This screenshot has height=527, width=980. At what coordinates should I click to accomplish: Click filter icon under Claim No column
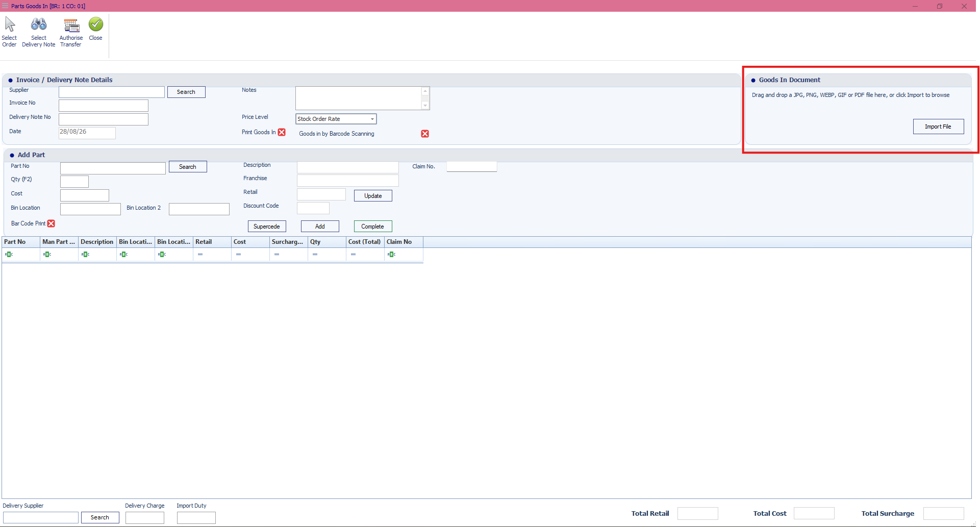391,254
